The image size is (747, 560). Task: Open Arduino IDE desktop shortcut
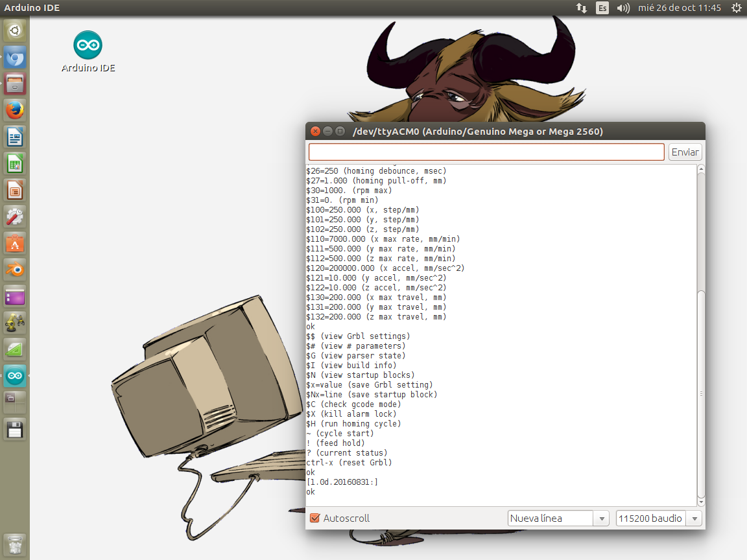click(88, 46)
